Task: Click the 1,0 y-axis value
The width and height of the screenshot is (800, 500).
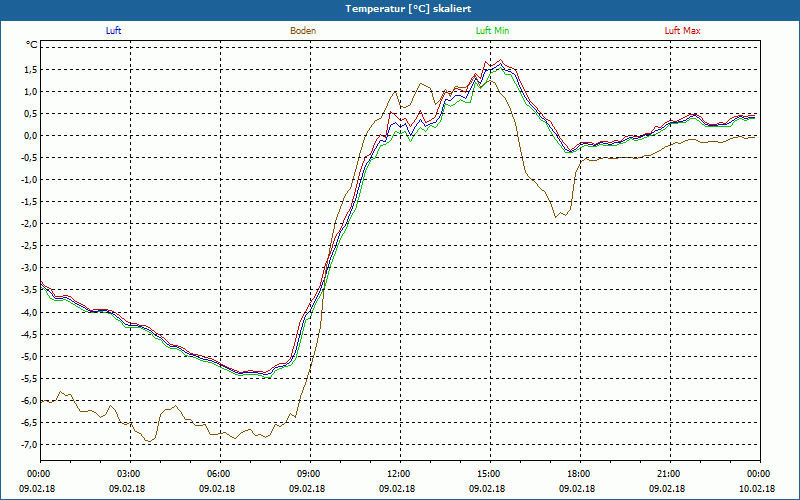Action: click(x=31, y=91)
